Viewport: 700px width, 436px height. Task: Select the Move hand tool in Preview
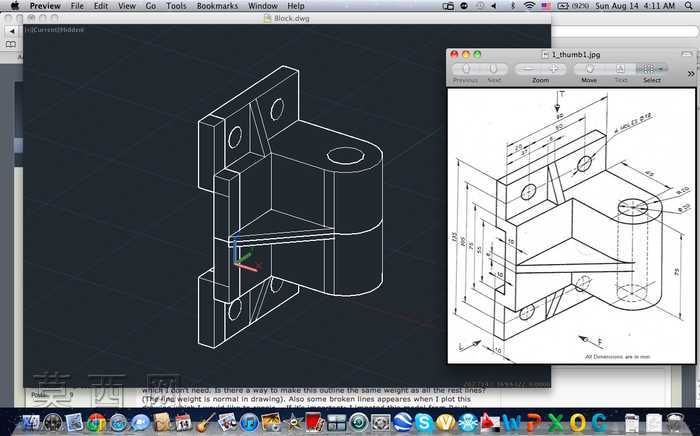pos(589,69)
